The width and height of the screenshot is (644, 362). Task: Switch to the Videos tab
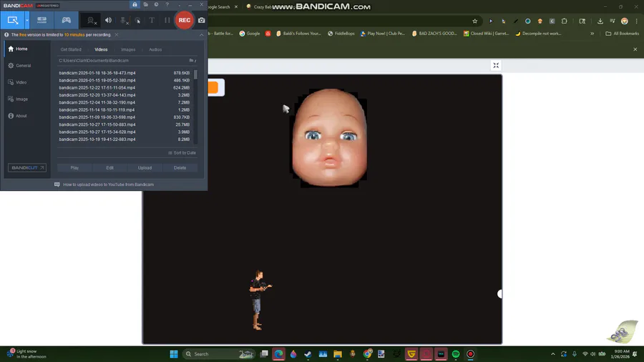pos(101,49)
